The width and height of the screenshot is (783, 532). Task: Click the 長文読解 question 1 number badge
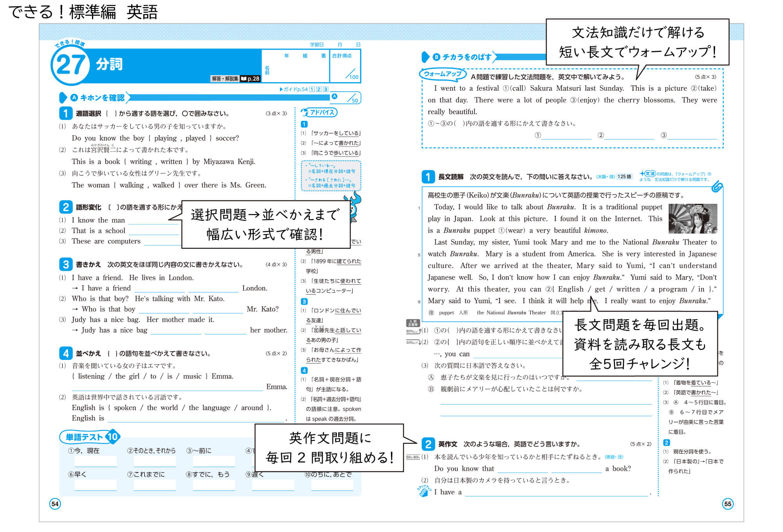click(428, 177)
